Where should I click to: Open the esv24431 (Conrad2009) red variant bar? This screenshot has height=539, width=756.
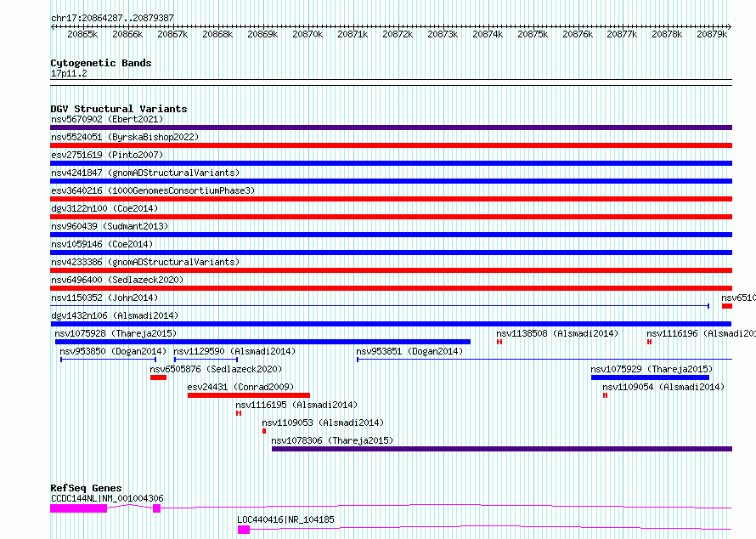point(248,394)
